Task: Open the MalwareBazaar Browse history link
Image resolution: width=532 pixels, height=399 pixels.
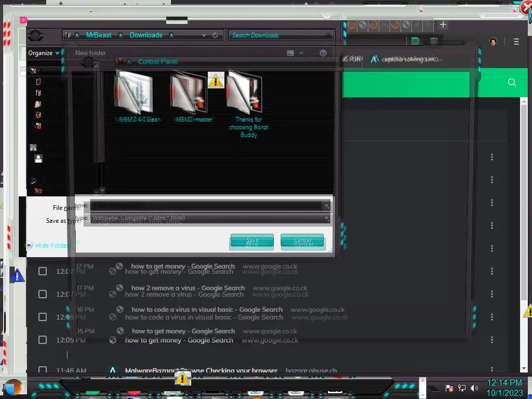Action: point(201,370)
